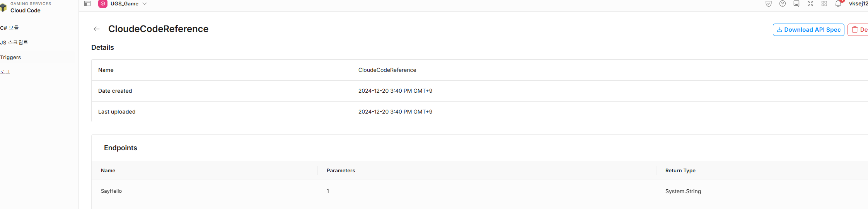This screenshot has height=209, width=868.
Task: Open the JS 스크립트 sidebar item
Action: click(x=14, y=42)
